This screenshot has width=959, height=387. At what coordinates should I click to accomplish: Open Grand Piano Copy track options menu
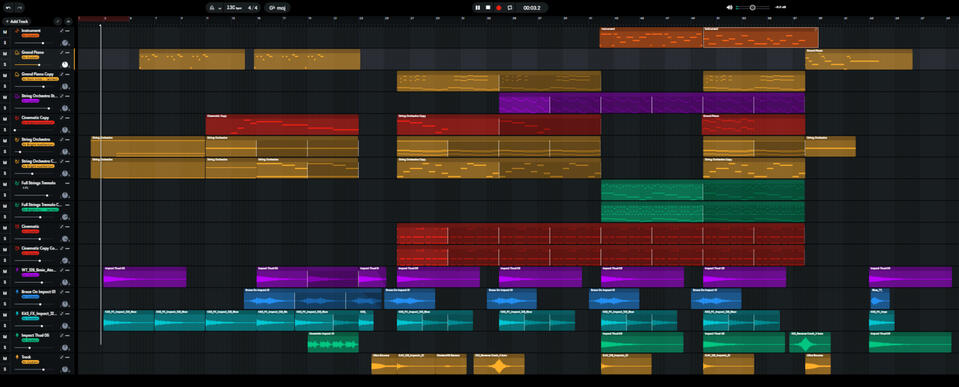(67, 74)
